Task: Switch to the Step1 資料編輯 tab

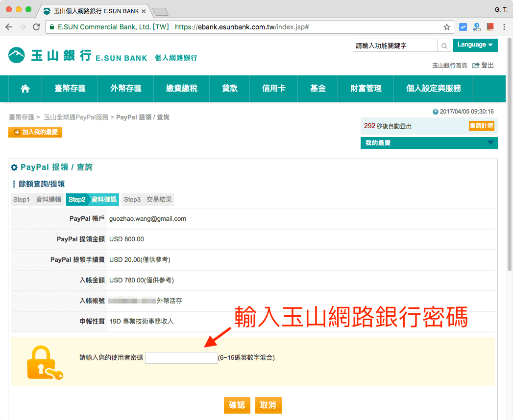Action: [37, 199]
